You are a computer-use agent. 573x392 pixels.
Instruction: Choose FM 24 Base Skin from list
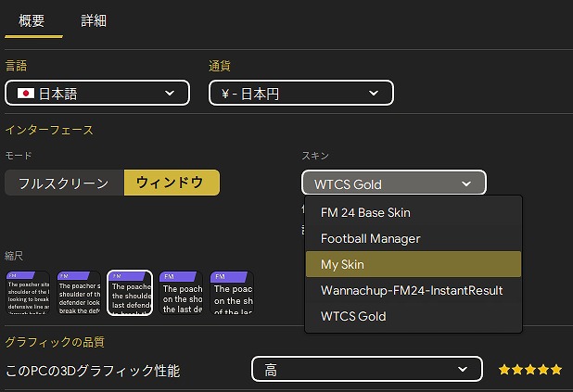pos(365,212)
